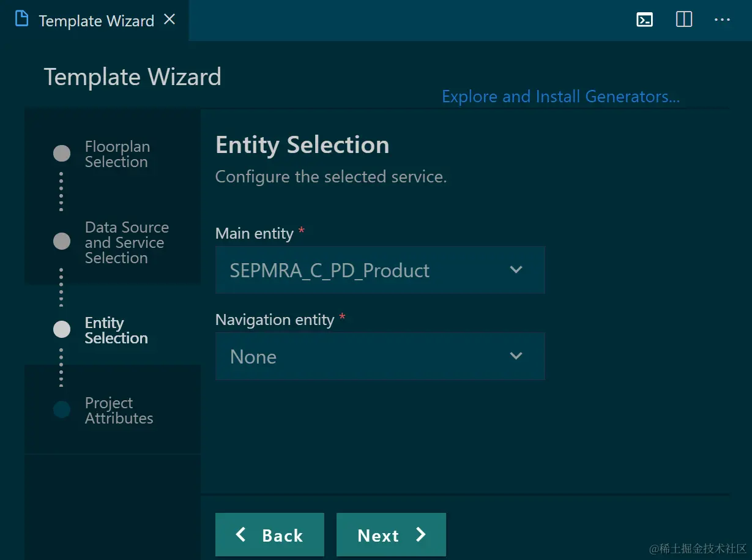The height and width of the screenshot is (560, 752).
Task: Click the Floorplan Selection step circle
Action: pos(62,154)
